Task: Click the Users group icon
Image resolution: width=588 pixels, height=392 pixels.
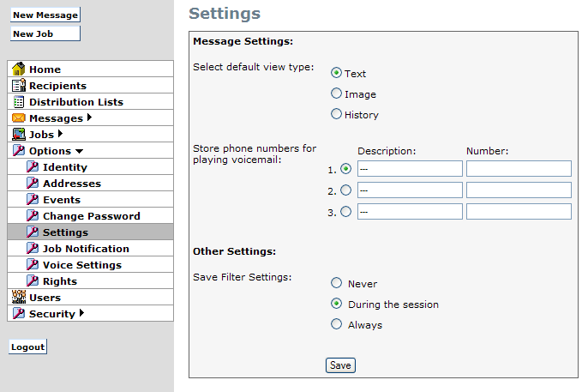Action: [x=18, y=298]
